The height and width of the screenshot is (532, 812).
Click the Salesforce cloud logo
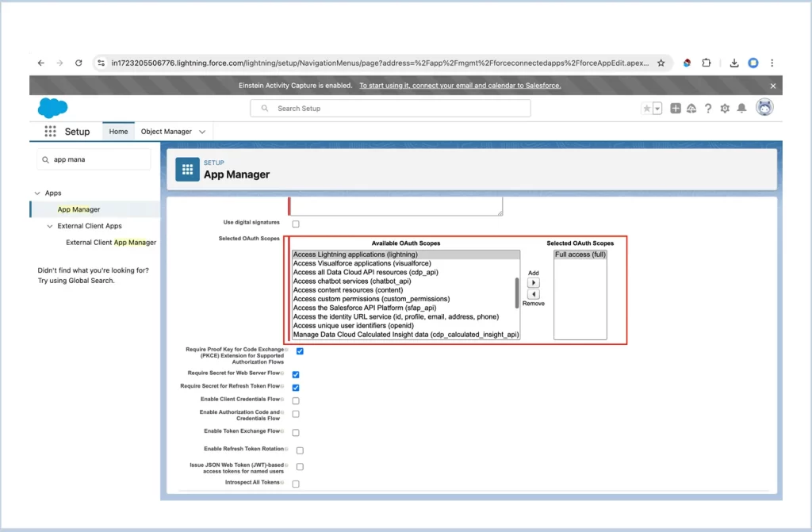point(52,108)
